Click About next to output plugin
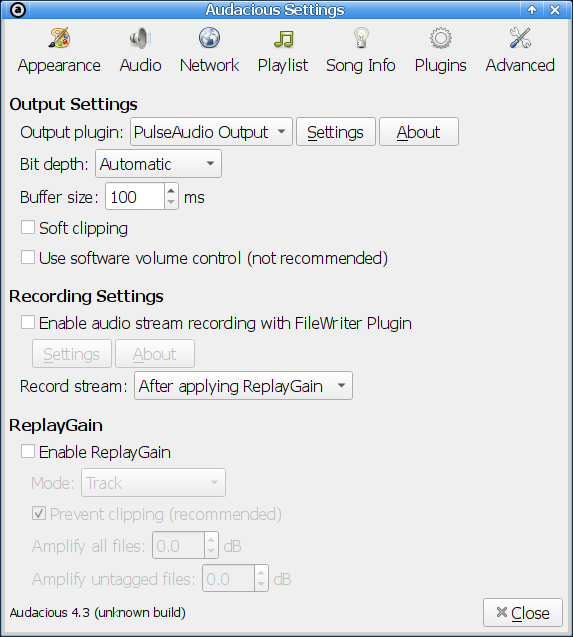The image size is (573, 637). pyautogui.click(x=419, y=132)
